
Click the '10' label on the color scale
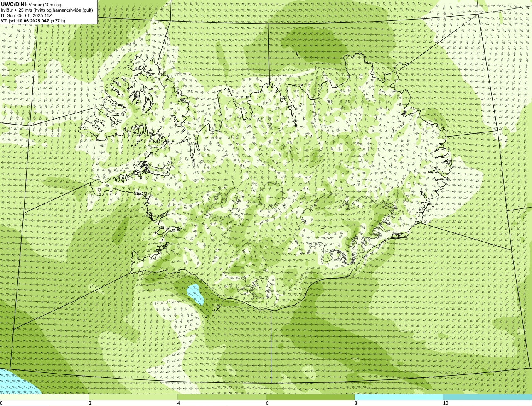pyautogui.click(x=446, y=403)
